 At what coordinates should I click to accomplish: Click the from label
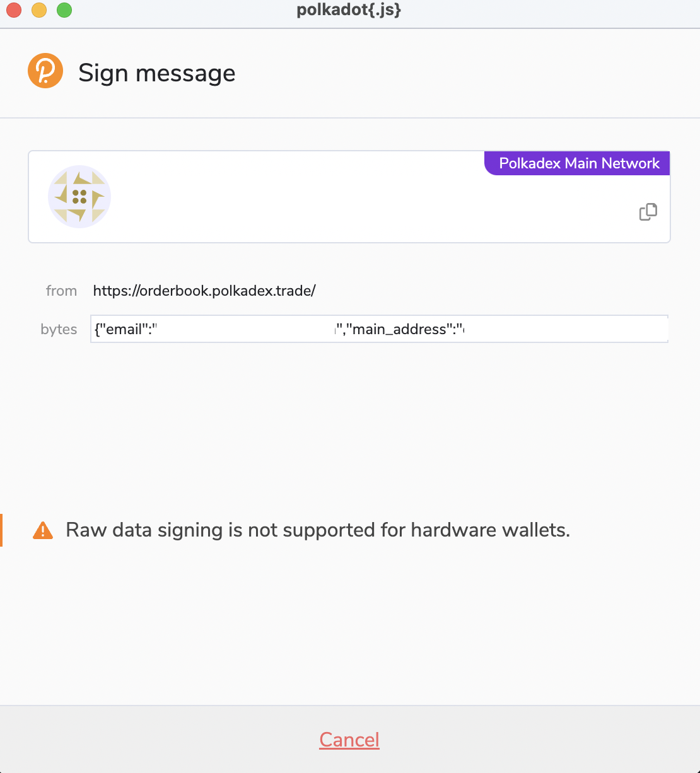pyautogui.click(x=61, y=291)
